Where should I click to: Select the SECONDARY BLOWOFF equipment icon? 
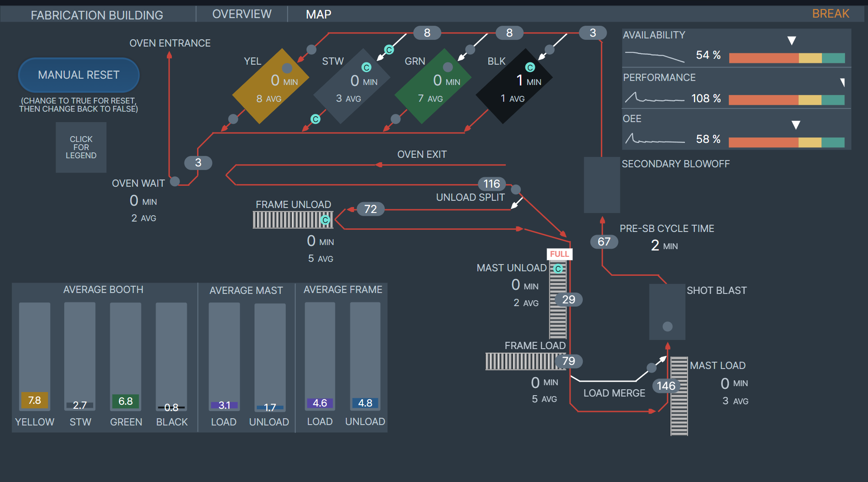pyautogui.click(x=602, y=184)
